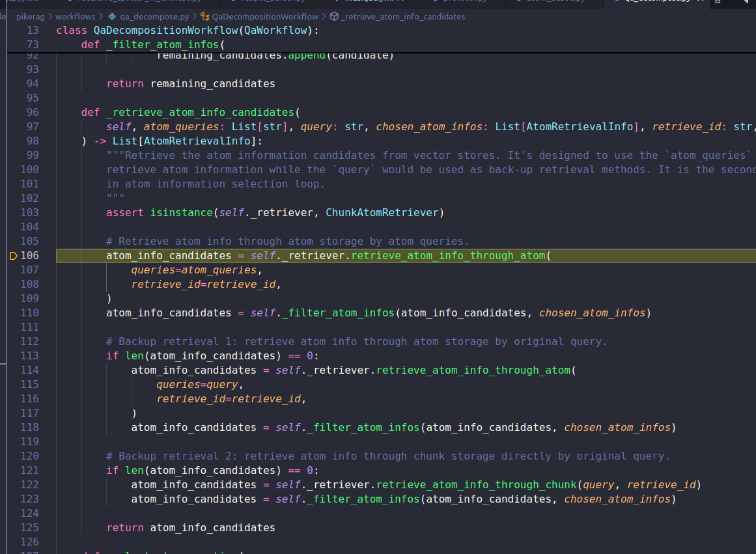This screenshot has height=554, width=756.
Task: Expand the workflows breadcrumb segment
Action: [x=75, y=16]
